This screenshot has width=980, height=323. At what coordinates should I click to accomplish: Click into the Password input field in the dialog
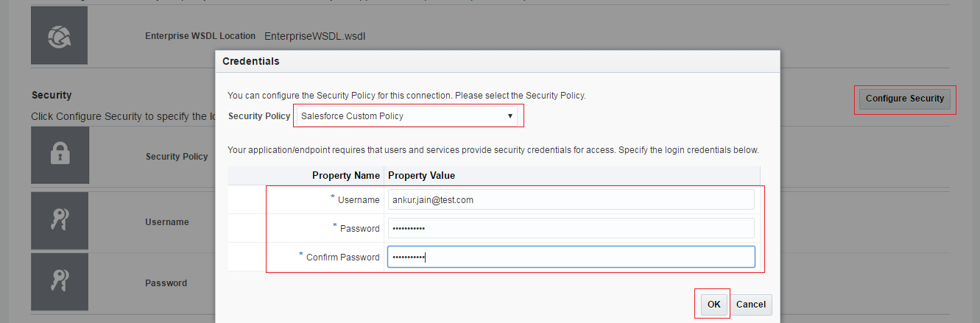[x=571, y=228]
